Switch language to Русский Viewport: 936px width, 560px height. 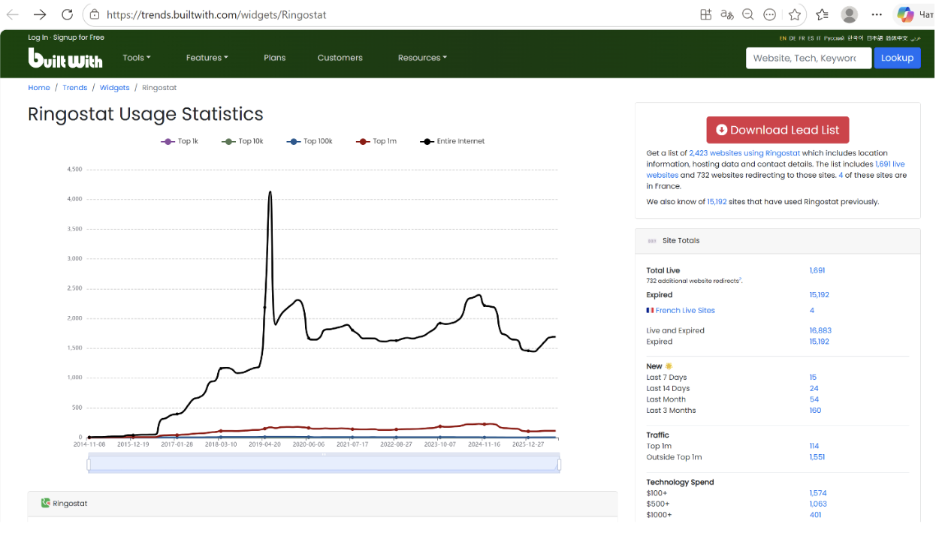pyautogui.click(x=834, y=38)
